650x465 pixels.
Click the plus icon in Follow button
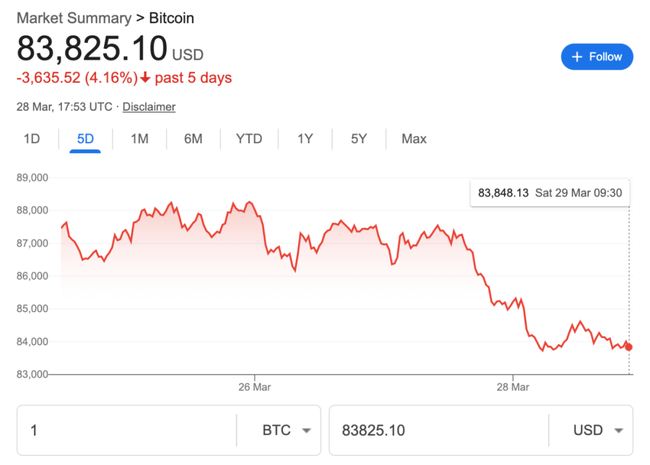[x=577, y=57]
